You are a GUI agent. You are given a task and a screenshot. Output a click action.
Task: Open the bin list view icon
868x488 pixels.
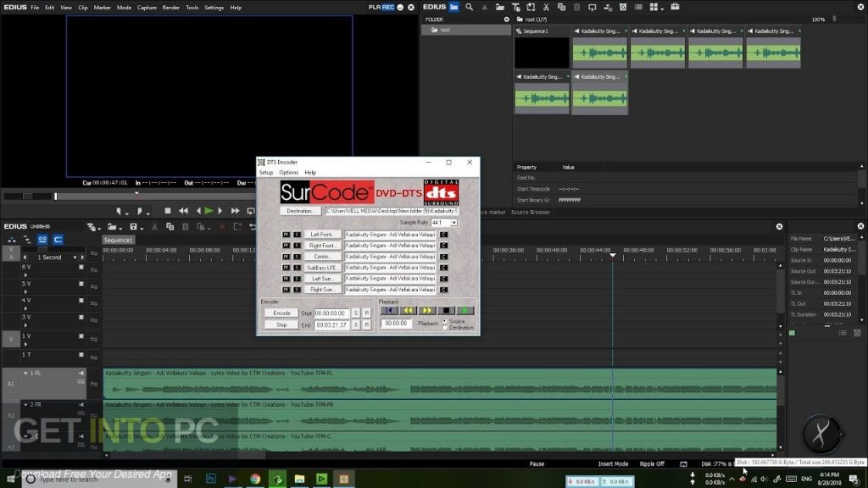638,7
